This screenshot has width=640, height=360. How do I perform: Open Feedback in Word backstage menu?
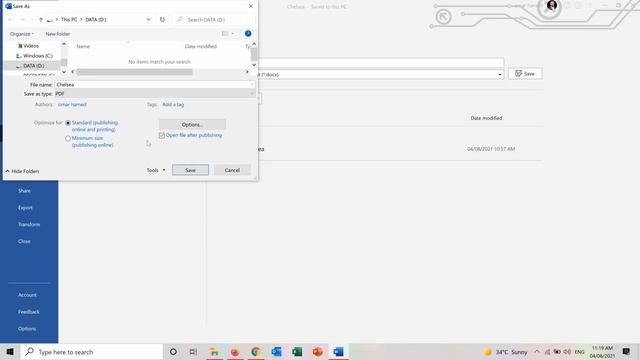29,312
